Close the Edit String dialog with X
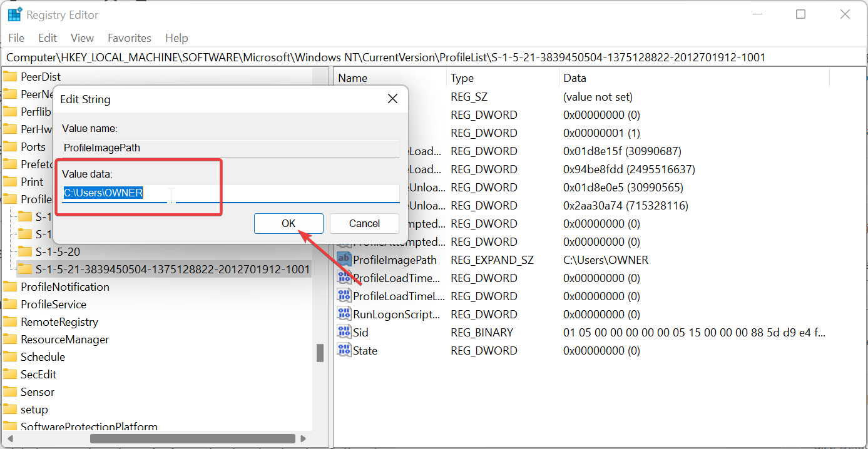 coord(392,99)
